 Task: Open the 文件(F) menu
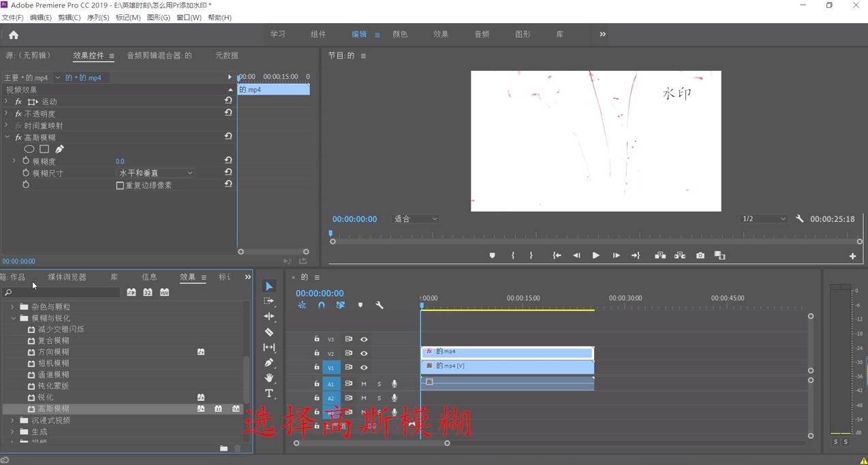(x=12, y=18)
